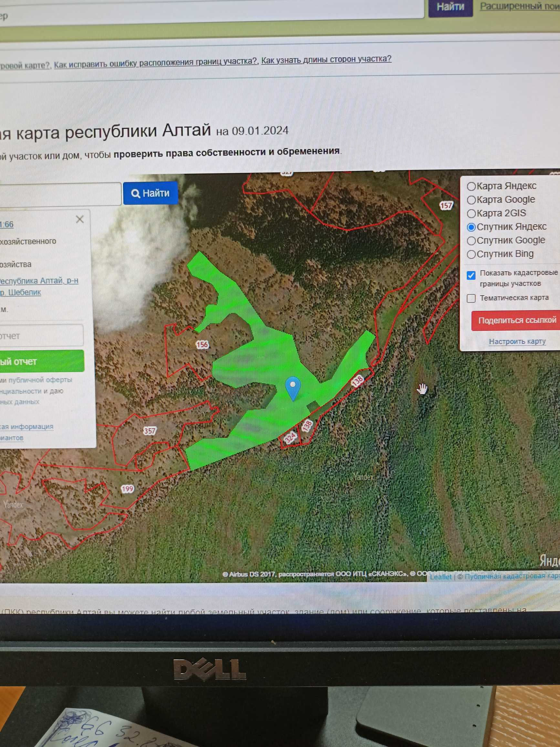Select parcel label 324 on the map
The width and height of the screenshot is (560, 747).
pos(290,438)
